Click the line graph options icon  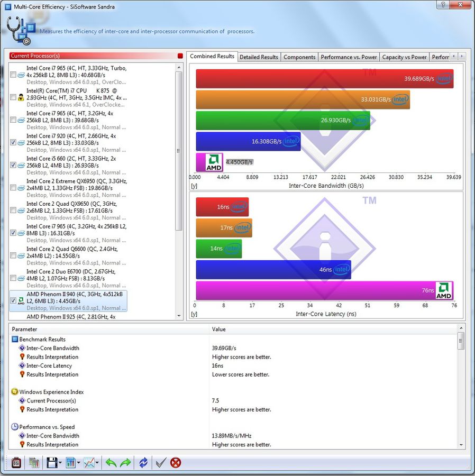[x=89, y=463]
